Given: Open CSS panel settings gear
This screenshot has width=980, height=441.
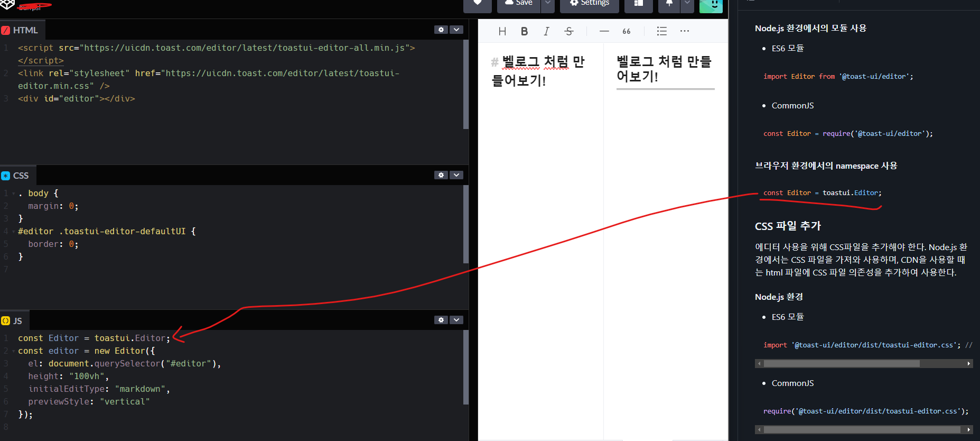Looking at the screenshot, I should tap(441, 175).
